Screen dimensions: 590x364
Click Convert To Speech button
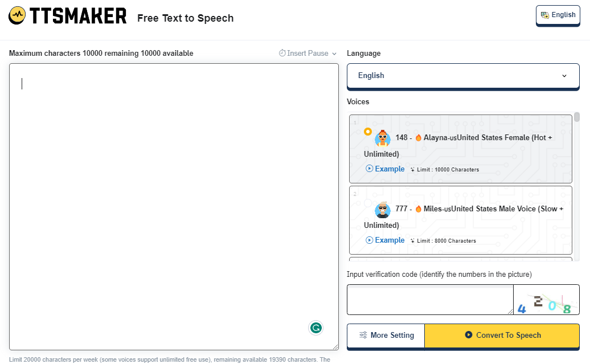point(502,335)
